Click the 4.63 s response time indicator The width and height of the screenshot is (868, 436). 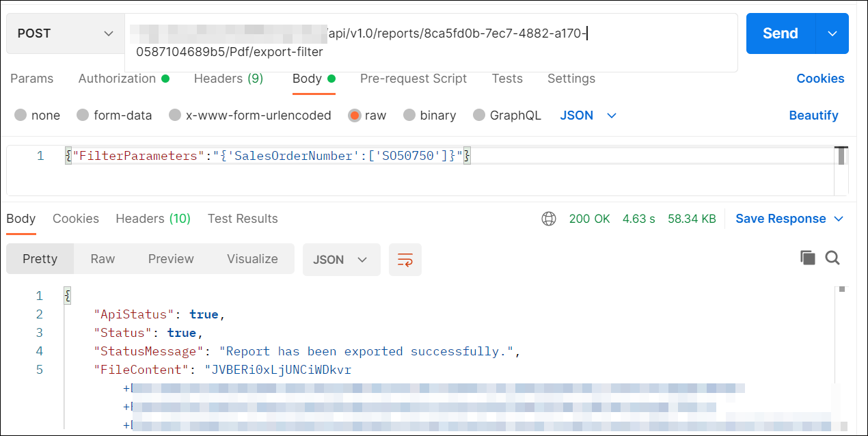(x=638, y=219)
